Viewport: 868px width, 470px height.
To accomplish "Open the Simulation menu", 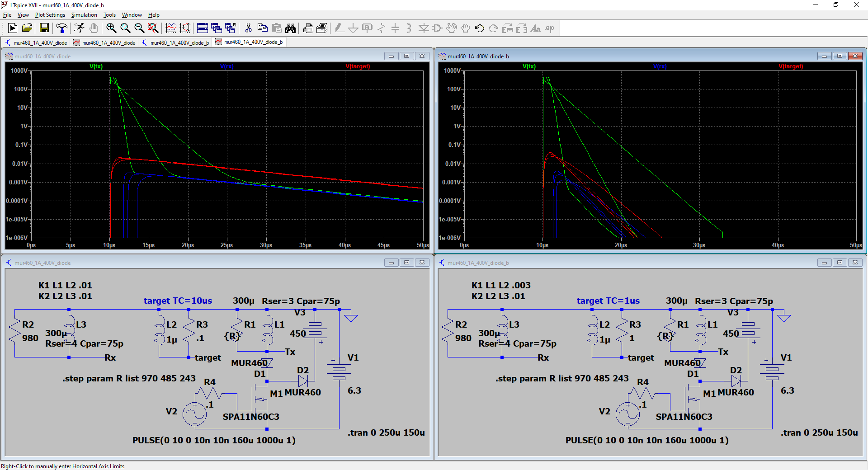I will pyautogui.click(x=84, y=15).
